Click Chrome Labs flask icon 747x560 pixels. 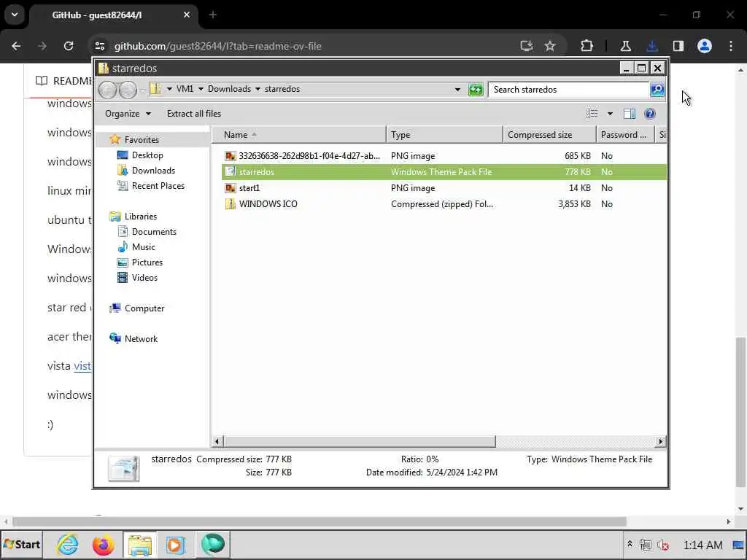(x=625, y=46)
